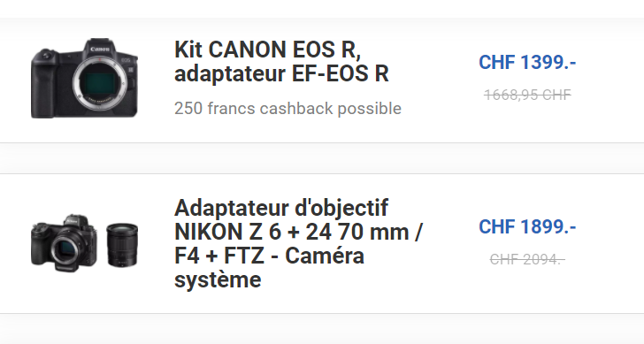The width and height of the screenshot is (644, 344).
Task: Click the Nikon 24-70 lens image
Action: pos(122,245)
